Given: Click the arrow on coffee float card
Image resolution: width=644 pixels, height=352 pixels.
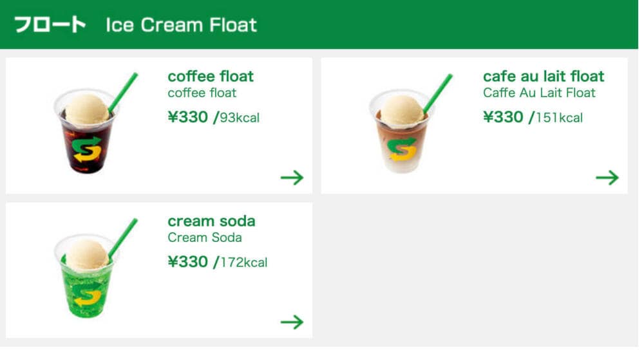Looking at the screenshot, I should (x=292, y=178).
